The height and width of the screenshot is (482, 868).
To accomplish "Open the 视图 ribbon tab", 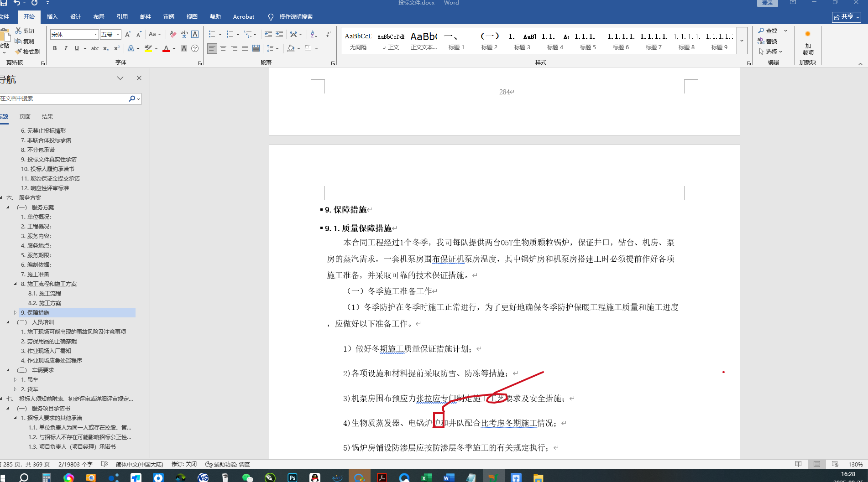I will click(192, 17).
